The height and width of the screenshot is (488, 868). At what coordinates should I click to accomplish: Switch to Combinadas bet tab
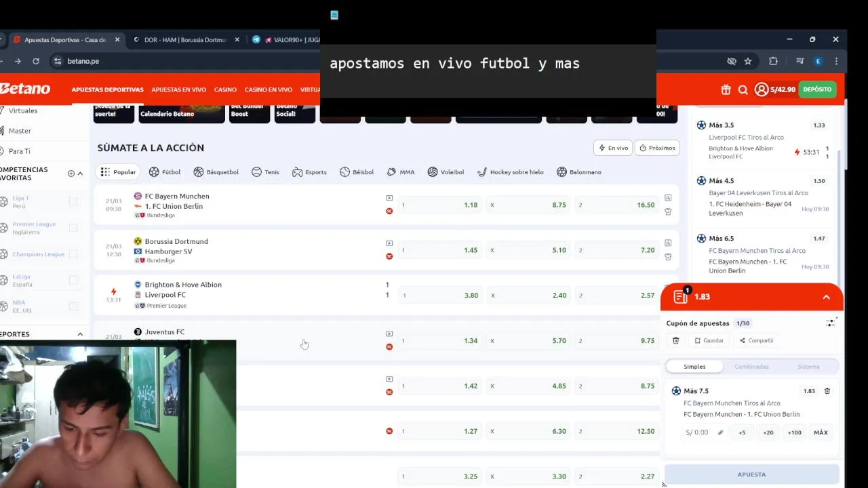[751, 367]
